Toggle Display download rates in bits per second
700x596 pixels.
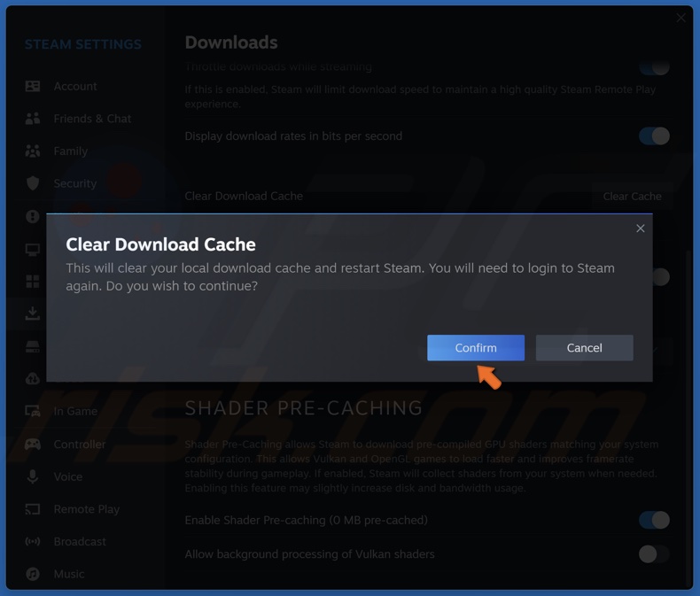pyautogui.click(x=654, y=136)
